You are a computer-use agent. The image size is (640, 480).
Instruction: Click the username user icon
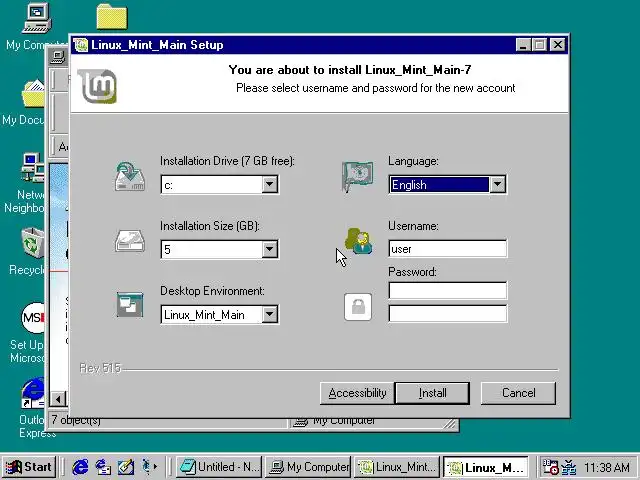358,241
